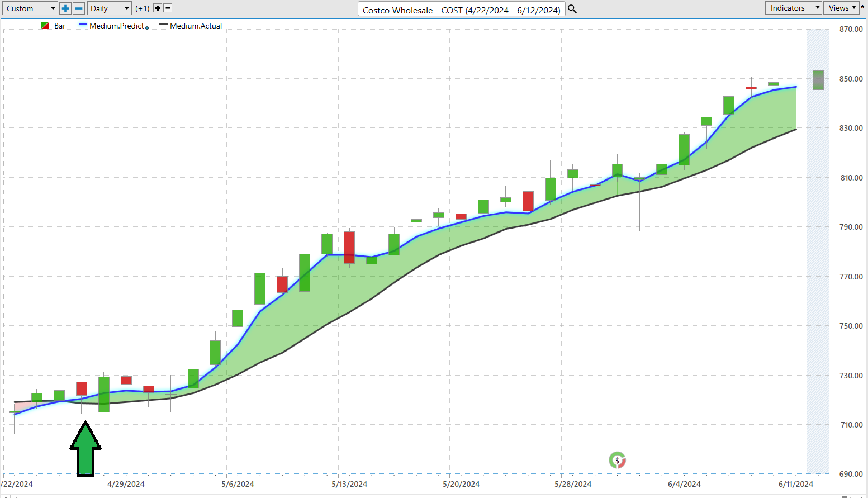Viewport: 868px width, 498px height.
Task: Click the 5/20/2024 date label
Action: [x=461, y=484]
